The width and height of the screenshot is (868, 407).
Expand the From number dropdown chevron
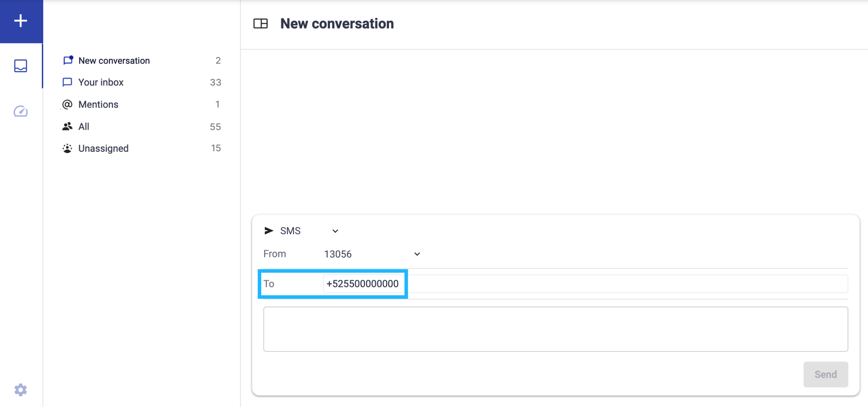click(417, 254)
